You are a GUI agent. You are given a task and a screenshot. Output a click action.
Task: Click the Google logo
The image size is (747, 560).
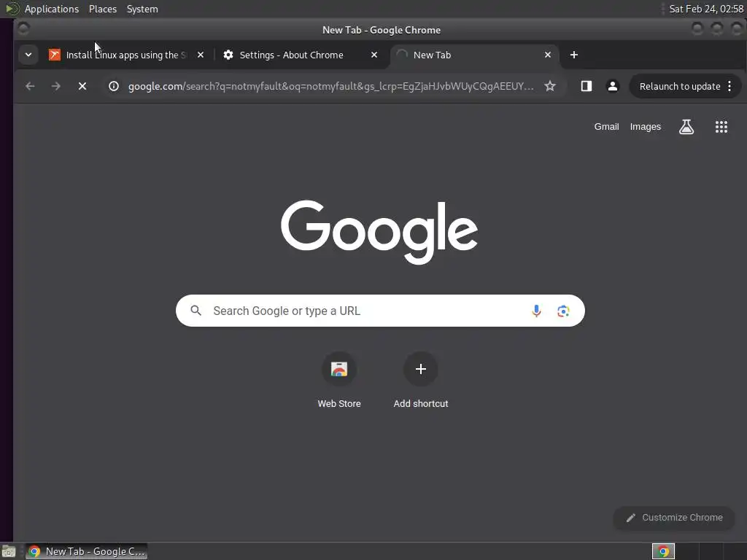point(379,232)
